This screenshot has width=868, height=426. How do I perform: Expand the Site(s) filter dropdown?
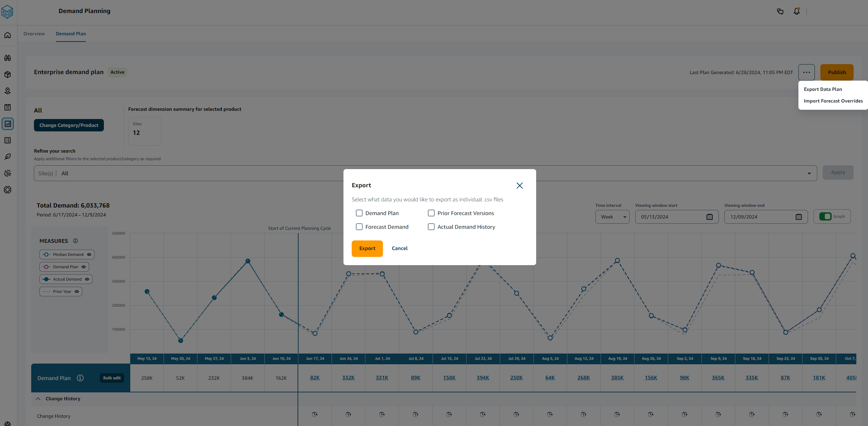coord(809,173)
